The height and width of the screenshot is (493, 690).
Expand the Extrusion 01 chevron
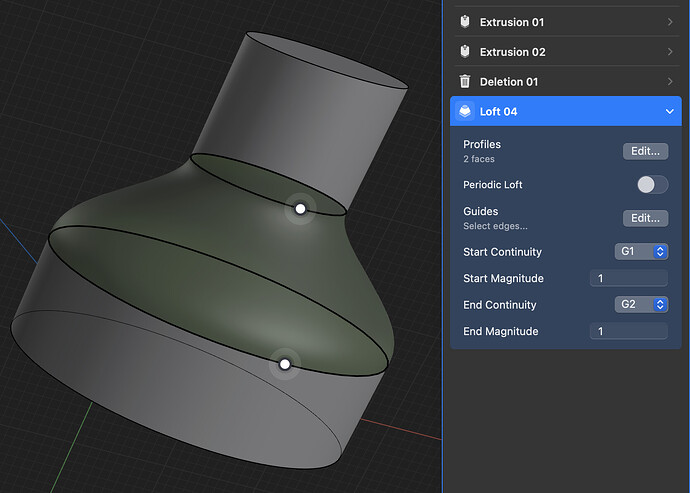coord(669,22)
